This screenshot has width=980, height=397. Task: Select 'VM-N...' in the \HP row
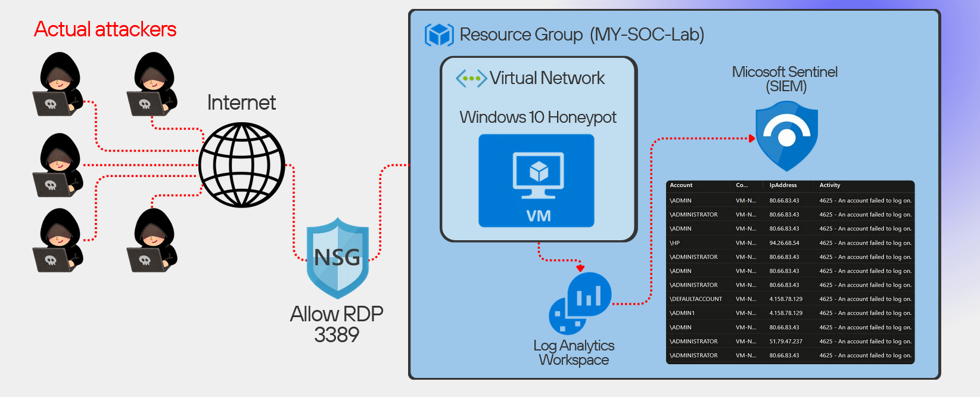click(x=746, y=243)
